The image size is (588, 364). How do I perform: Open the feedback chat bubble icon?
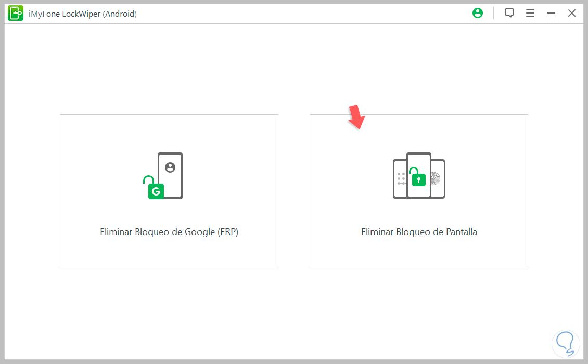point(509,14)
